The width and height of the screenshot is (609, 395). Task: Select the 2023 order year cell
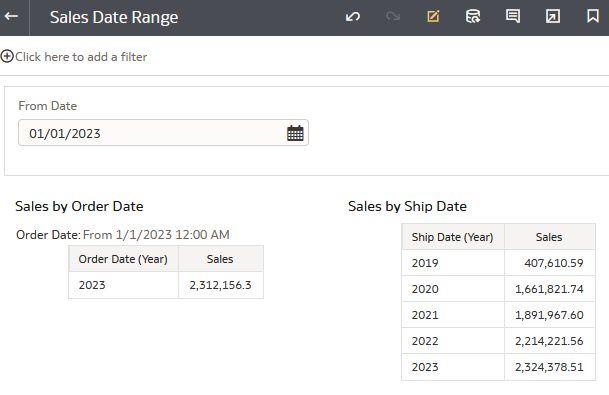point(123,285)
